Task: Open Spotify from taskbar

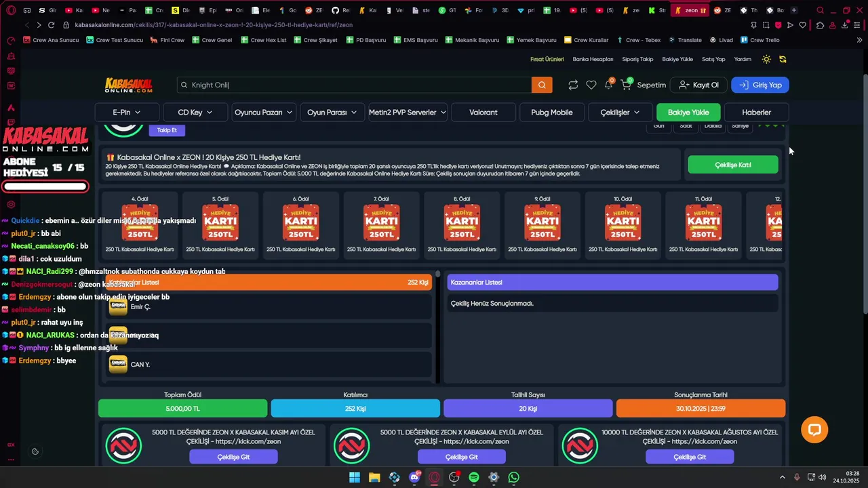Action: (x=474, y=477)
